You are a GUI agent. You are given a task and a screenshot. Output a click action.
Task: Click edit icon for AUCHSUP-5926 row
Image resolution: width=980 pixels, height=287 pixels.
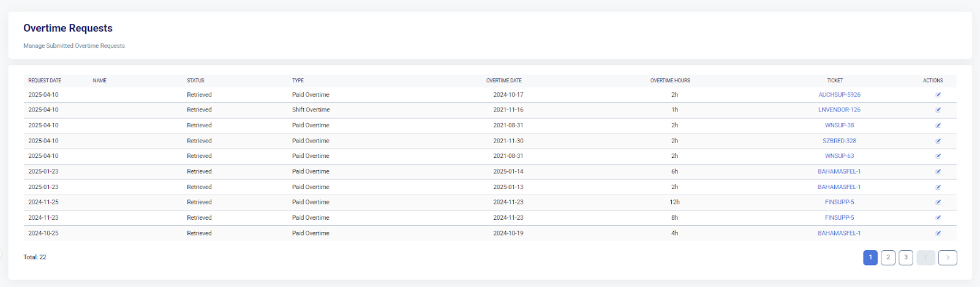click(938, 95)
